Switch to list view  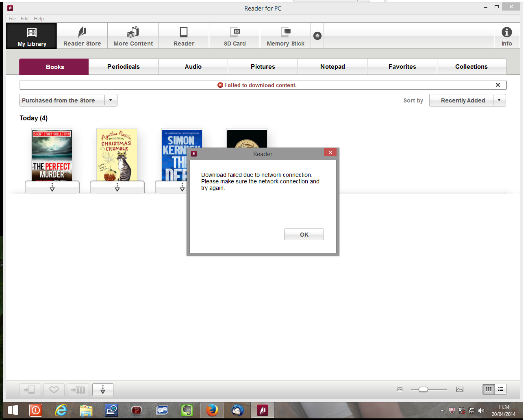click(501, 389)
